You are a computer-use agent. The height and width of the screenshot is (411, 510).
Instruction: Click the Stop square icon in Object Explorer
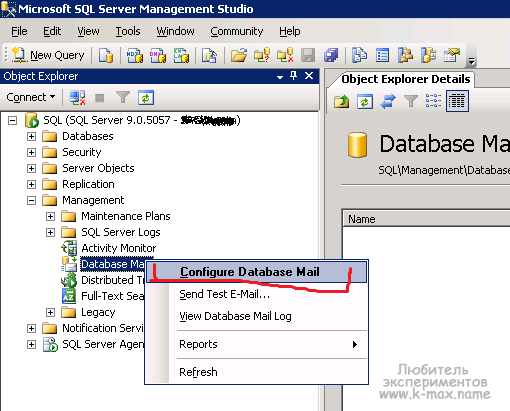pyautogui.click(x=100, y=98)
